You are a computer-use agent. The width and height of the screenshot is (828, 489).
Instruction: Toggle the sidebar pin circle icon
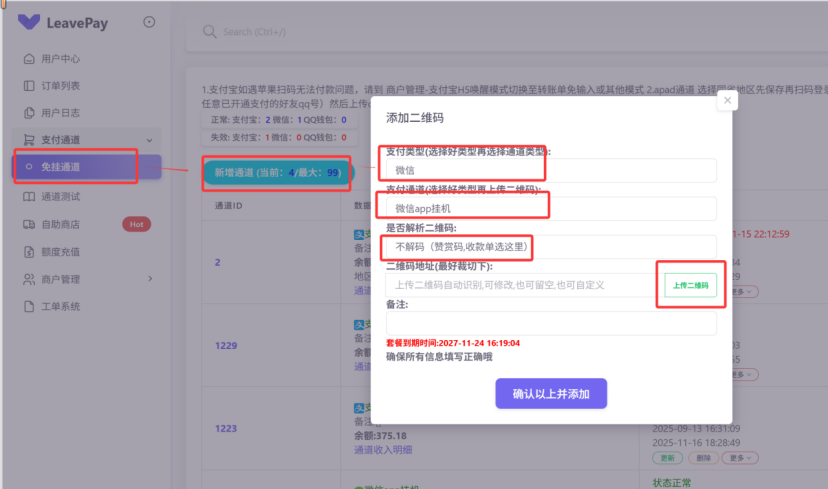pos(149,22)
